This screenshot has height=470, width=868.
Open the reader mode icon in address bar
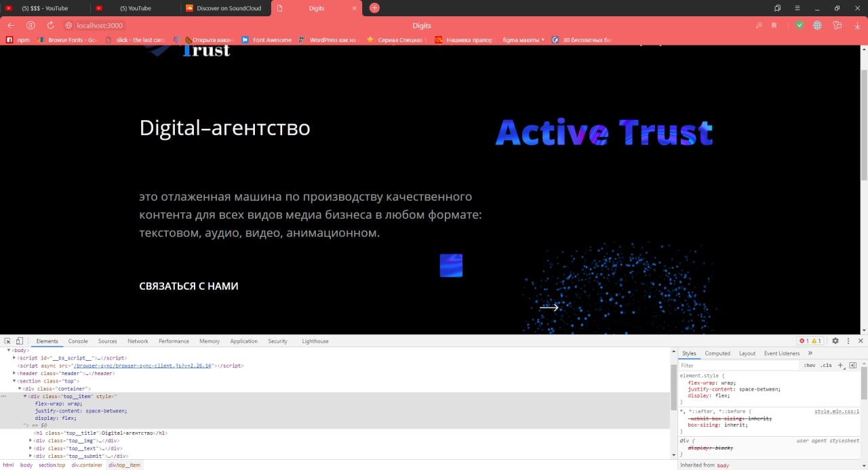pos(759,25)
